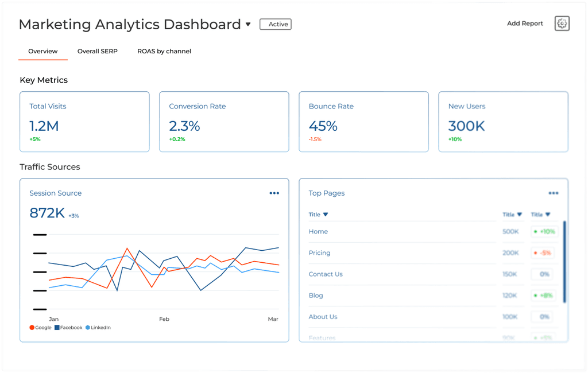Switch to the Overall SERP tab
This screenshot has width=588, height=373.
(x=98, y=51)
